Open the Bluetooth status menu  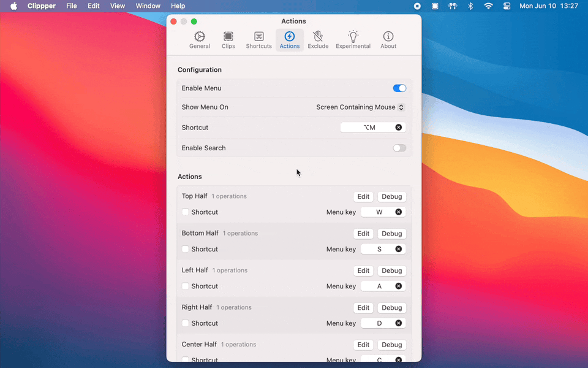coord(470,6)
